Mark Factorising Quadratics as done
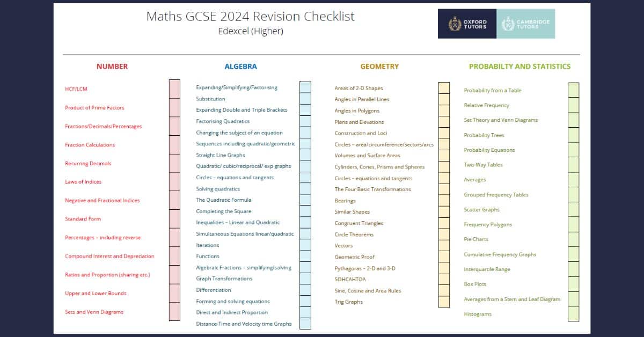Viewport: 644px width, 337px height. [305, 121]
